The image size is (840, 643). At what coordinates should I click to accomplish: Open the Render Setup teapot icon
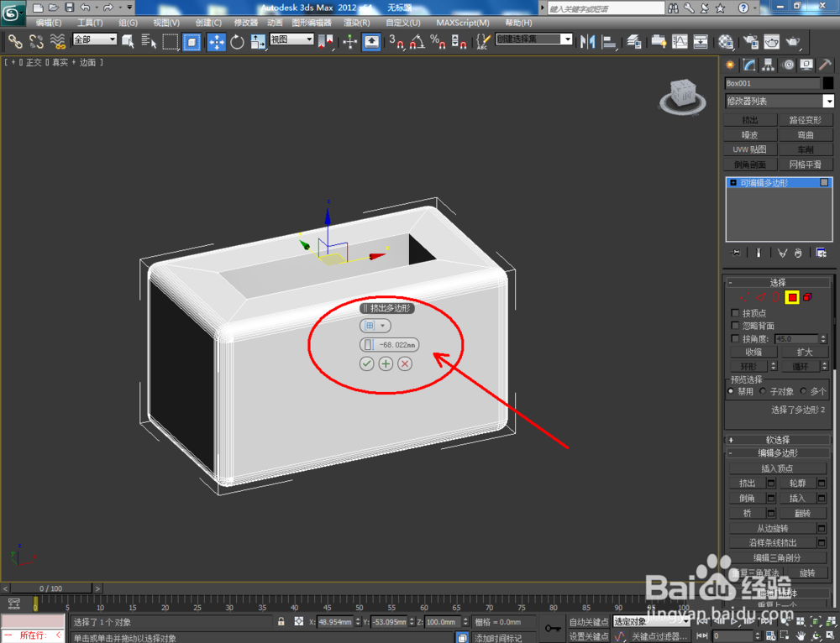pyautogui.click(x=751, y=41)
